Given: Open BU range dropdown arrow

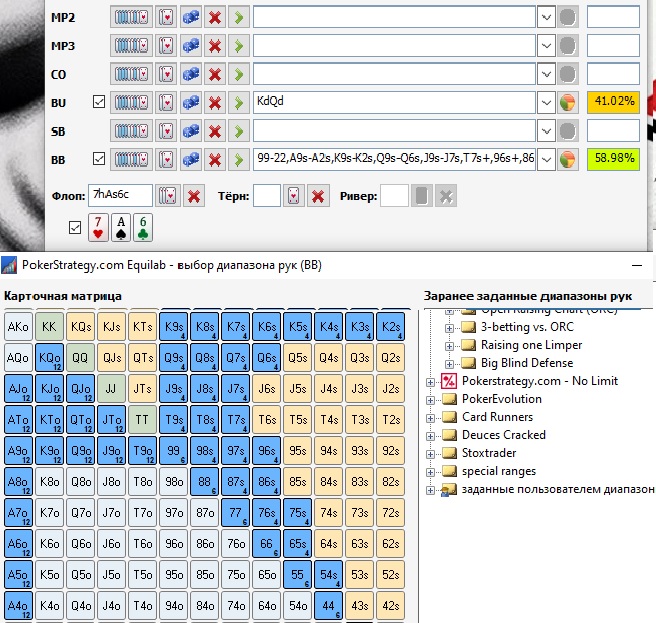Looking at the screenshot, I should pos(546,103).
